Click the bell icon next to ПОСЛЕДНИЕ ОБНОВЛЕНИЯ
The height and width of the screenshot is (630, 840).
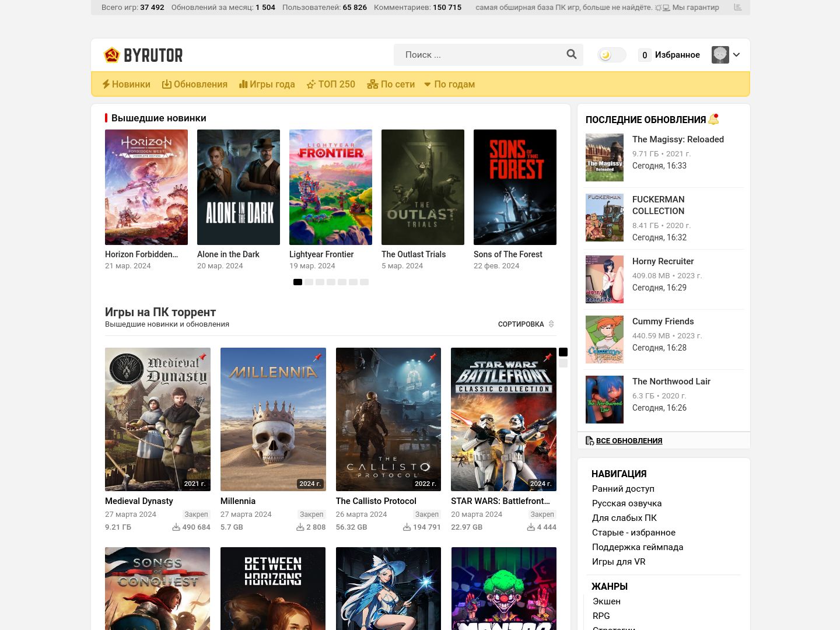(x=713, y=119)
